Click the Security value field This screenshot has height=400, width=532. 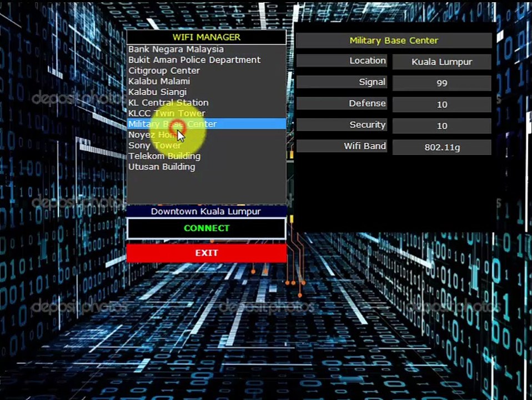pos(441,126)
